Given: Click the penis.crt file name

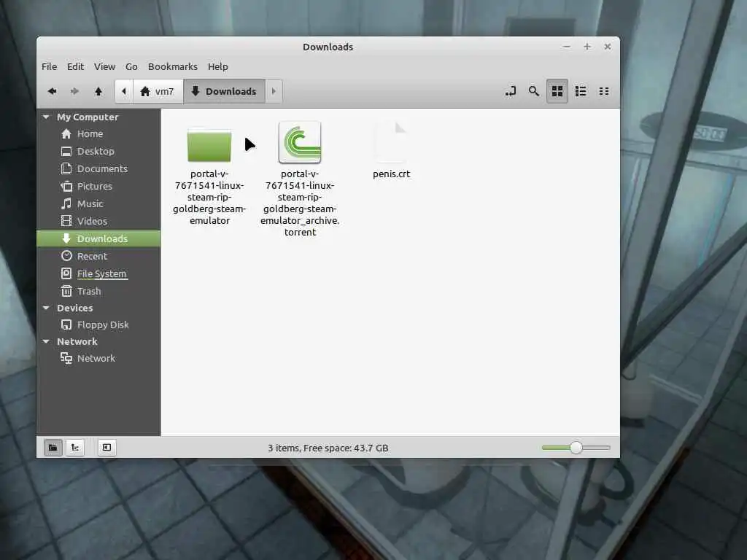Looking at the screenshot, I should (x=391, y=174).
